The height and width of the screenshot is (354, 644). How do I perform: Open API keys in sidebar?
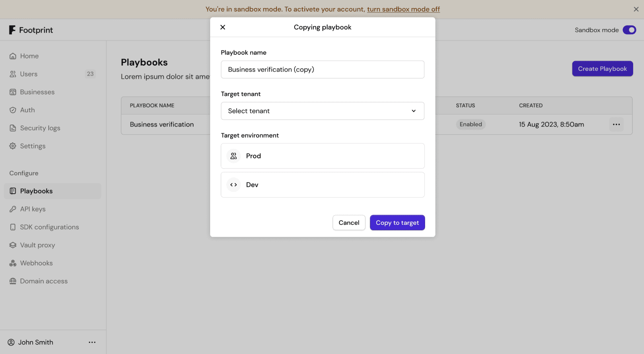click(x=52, y=209)
